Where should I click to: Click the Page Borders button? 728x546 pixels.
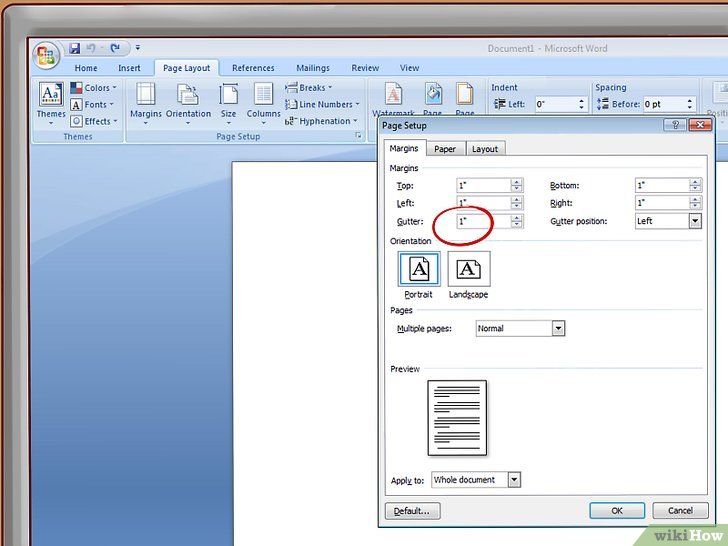click(464, 99)
